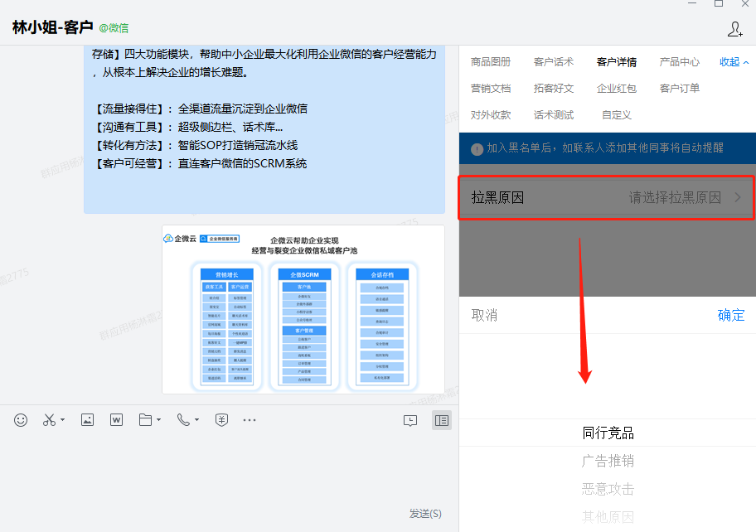This screenshot has width=756, height=532.
Task: Click the add member icon
Action: (734, 29)
